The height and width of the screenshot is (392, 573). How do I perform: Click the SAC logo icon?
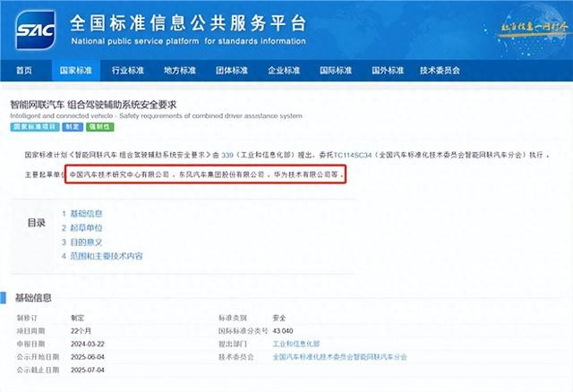coord(36,30)
